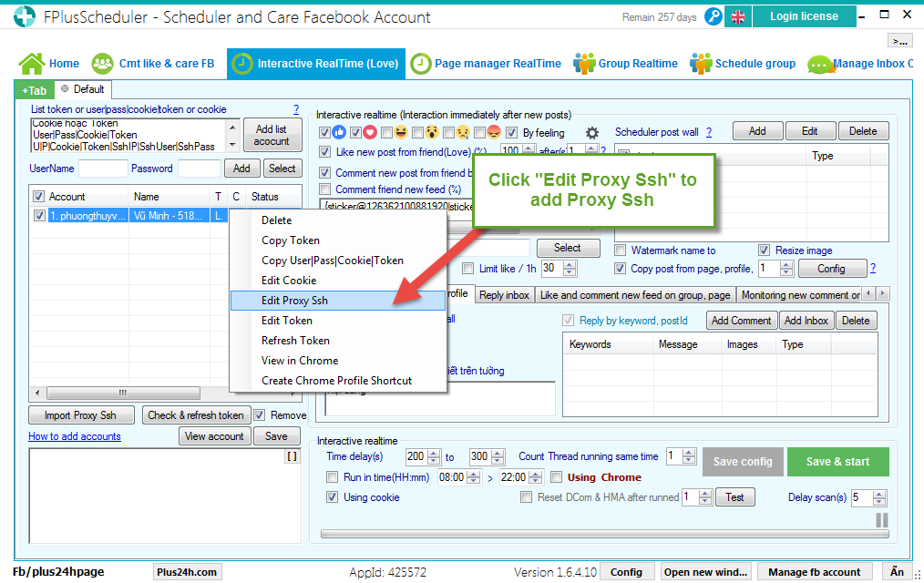Toggle the Account column header checkbox
The height and width of the screenshot is (583, 924).
(x=39, y=197)
